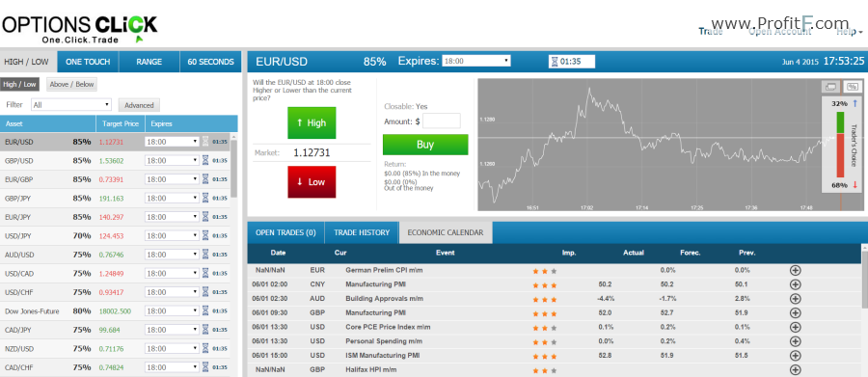Open the Filter All dropdown

point(71,105)
